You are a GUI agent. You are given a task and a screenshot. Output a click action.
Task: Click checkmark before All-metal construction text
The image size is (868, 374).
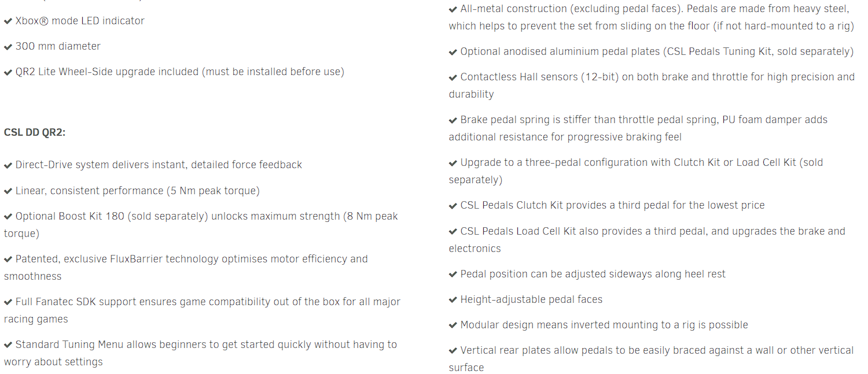453,9
